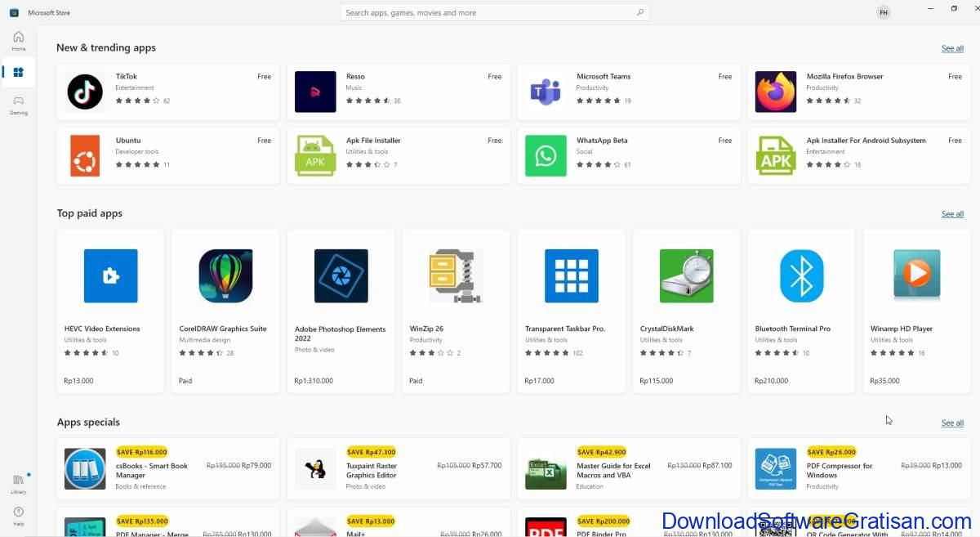
Task: Click the TikTok app title text
Action: coord(127,76)
